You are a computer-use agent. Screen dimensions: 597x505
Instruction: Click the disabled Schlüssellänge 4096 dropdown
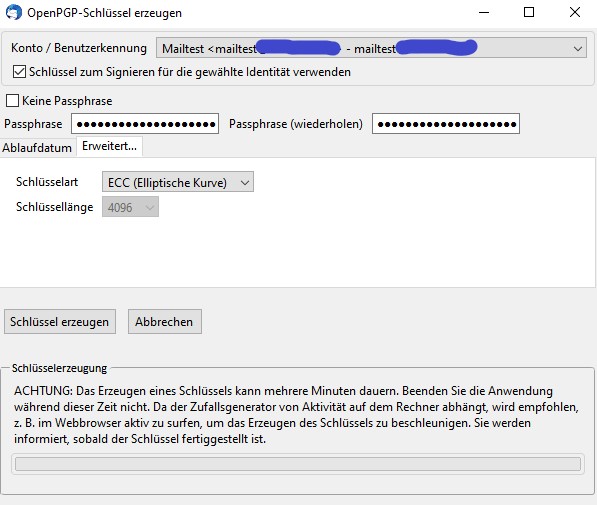point(130,207)
